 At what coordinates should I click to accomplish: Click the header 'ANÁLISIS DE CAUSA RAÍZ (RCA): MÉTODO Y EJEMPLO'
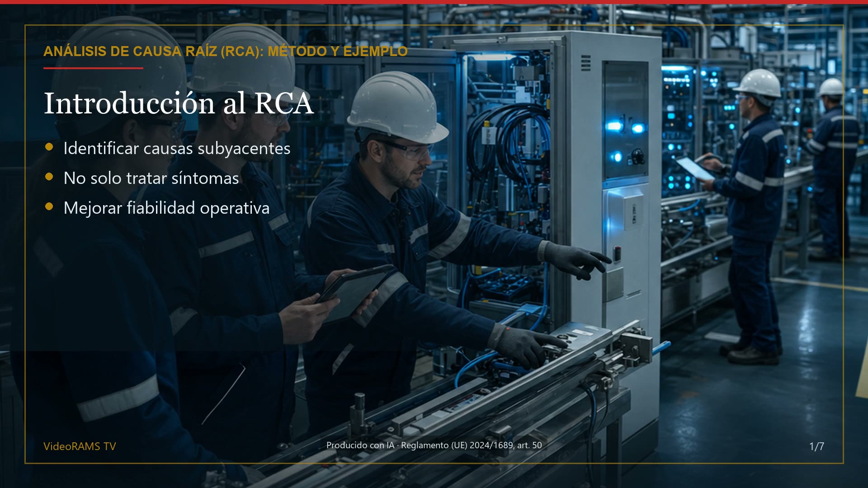click(225, 52)
